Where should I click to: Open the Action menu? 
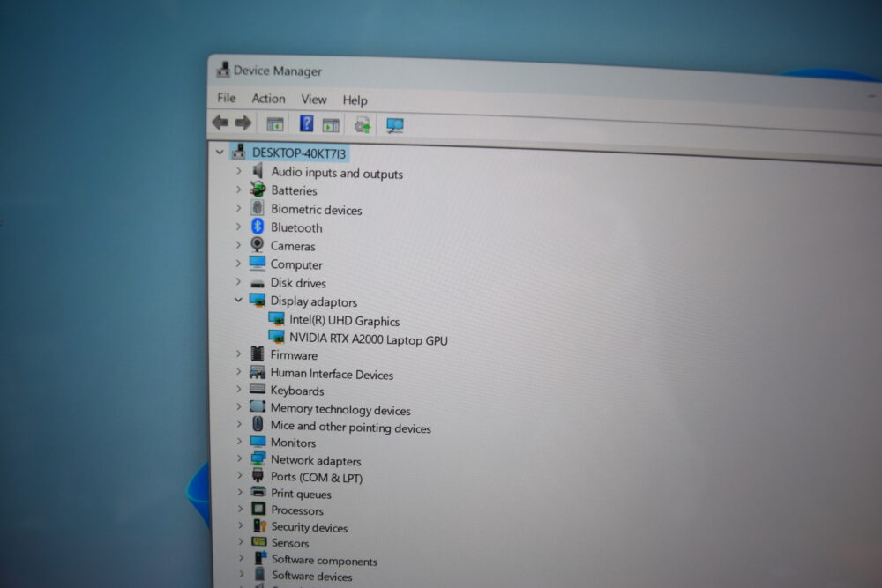tap(268, 99)
